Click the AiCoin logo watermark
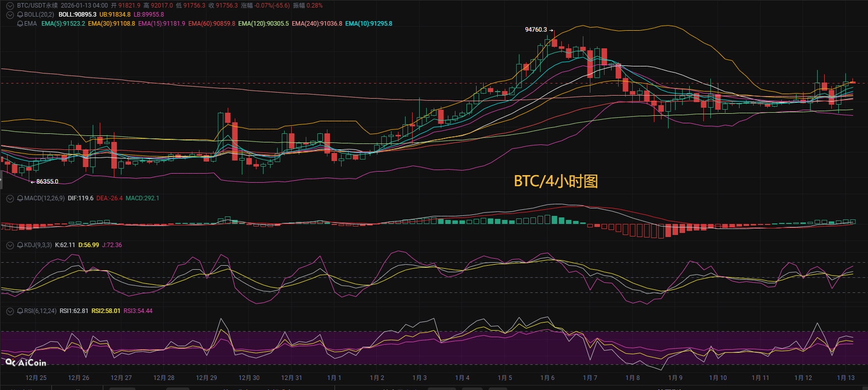The image size is (868, 390). pyautogui.click(x=26, y=362)
